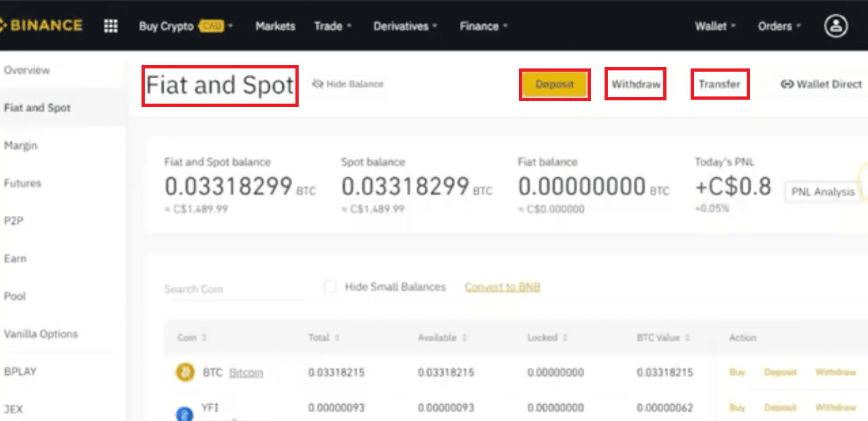Click Withdraw in YFI row
868x421 pixels.
(835, 408)
